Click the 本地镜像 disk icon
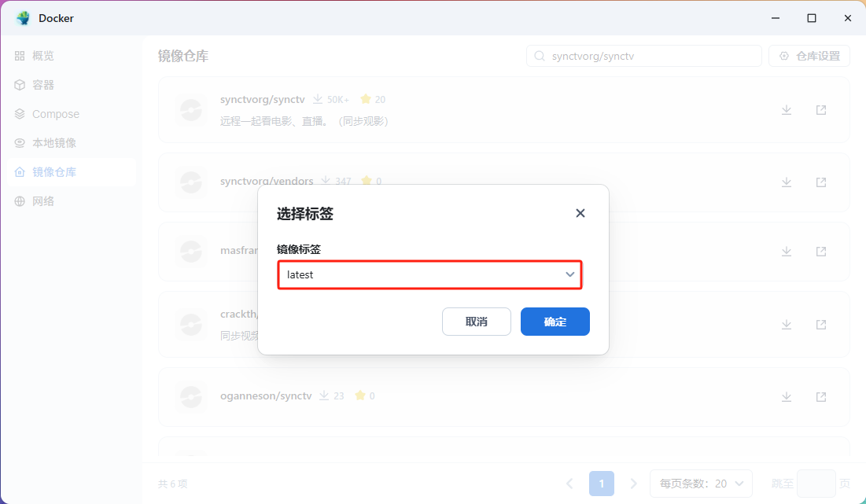This screenshot has width=866, height=504. point(20,143)
